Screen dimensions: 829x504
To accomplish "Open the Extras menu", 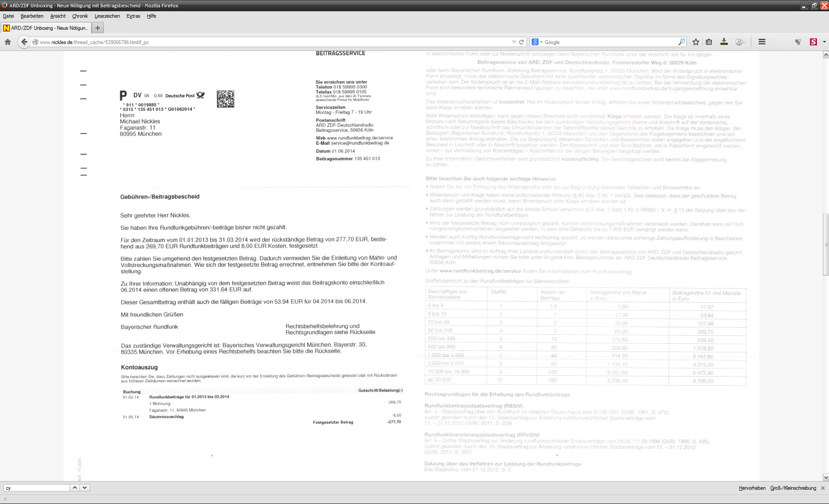I will pos(133,16).
